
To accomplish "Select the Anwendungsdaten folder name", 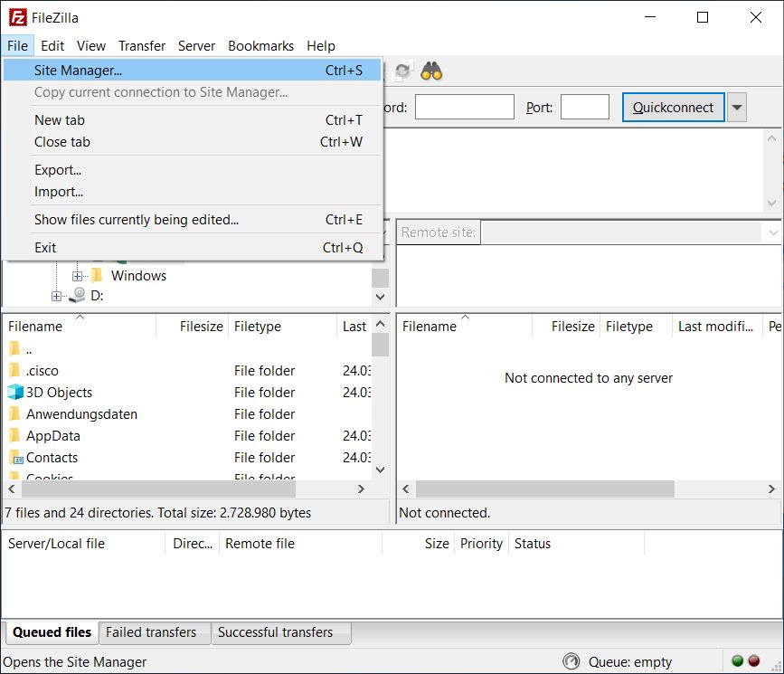I will pos(81,414).
